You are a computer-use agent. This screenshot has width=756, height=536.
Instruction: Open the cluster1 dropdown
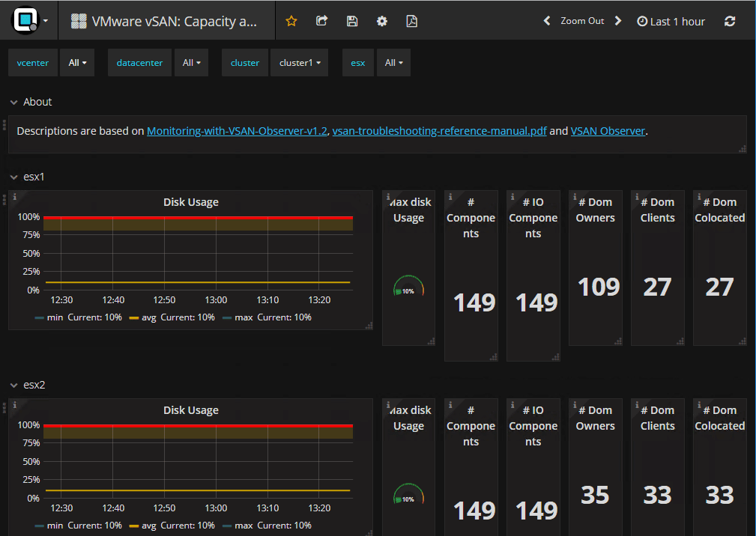(x=299, y=63)
